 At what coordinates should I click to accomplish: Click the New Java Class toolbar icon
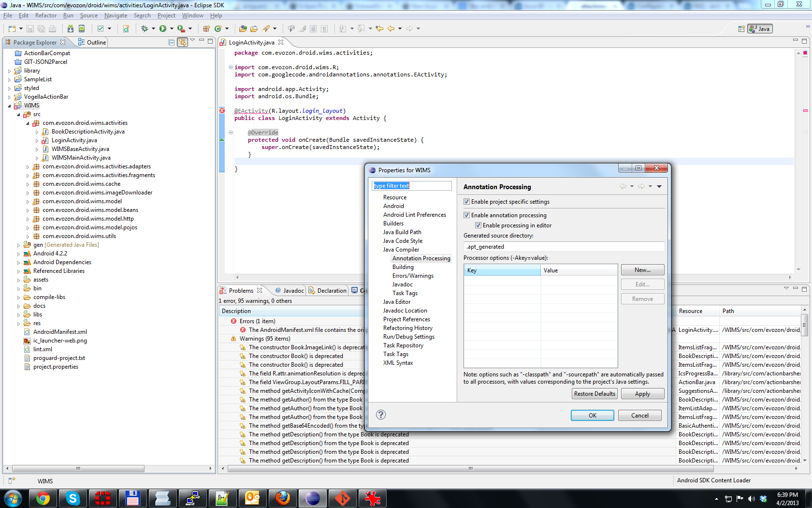(x=218, y=29)
